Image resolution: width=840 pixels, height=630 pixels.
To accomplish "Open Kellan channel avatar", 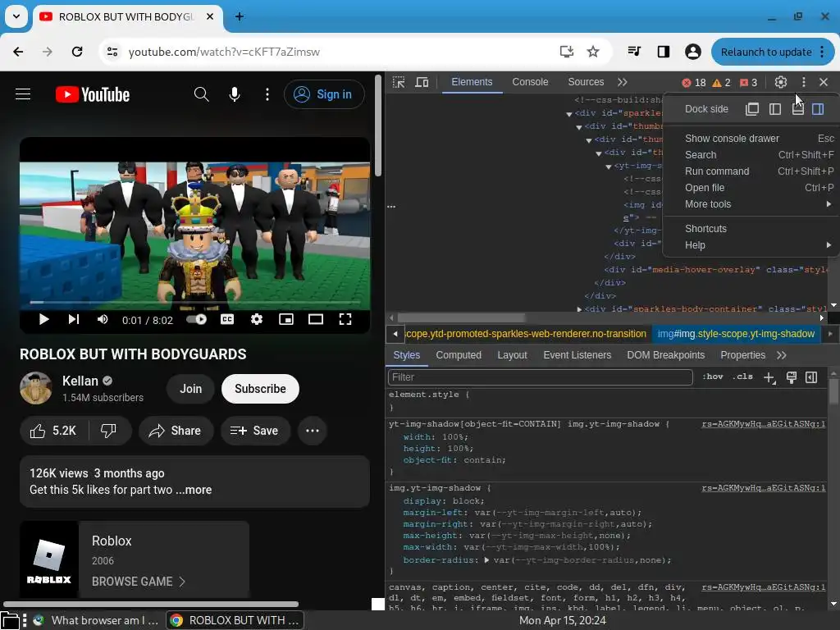I will tap(36, 388).
